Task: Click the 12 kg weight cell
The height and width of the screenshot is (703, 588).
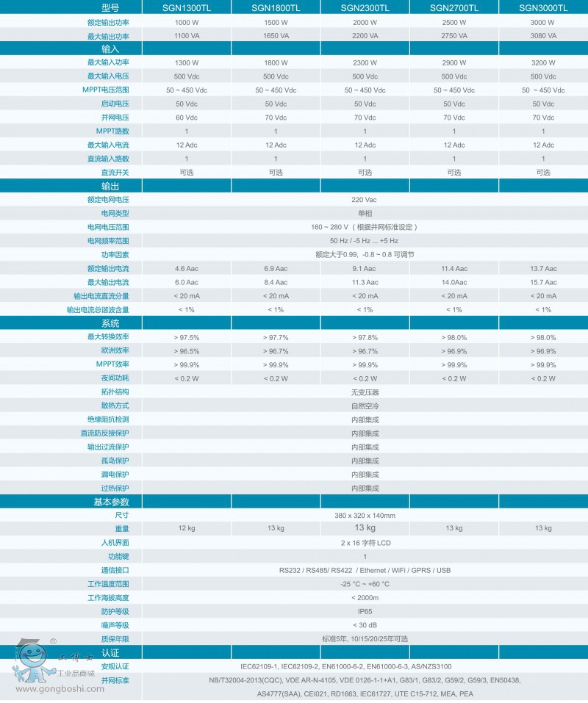Action: click(186, 529)
